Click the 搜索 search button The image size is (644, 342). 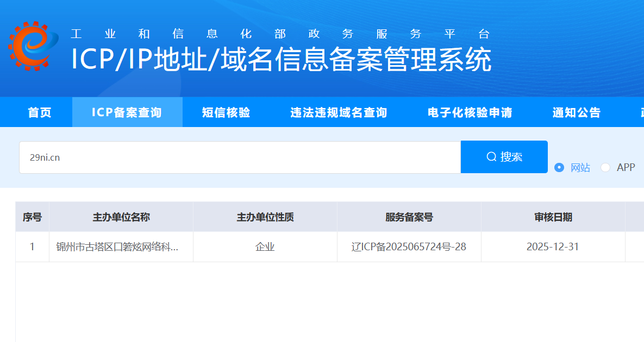[504, 157]
